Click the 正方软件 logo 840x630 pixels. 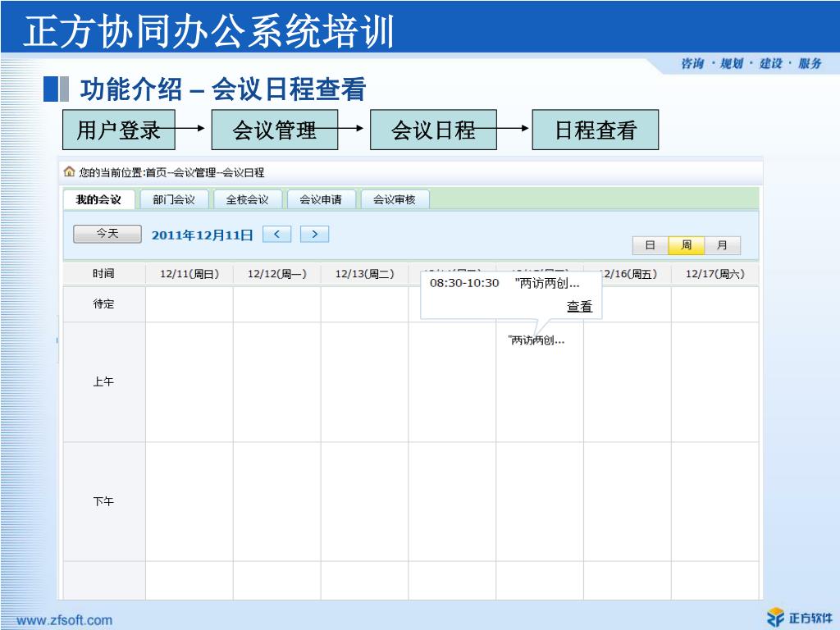(799, 617)
